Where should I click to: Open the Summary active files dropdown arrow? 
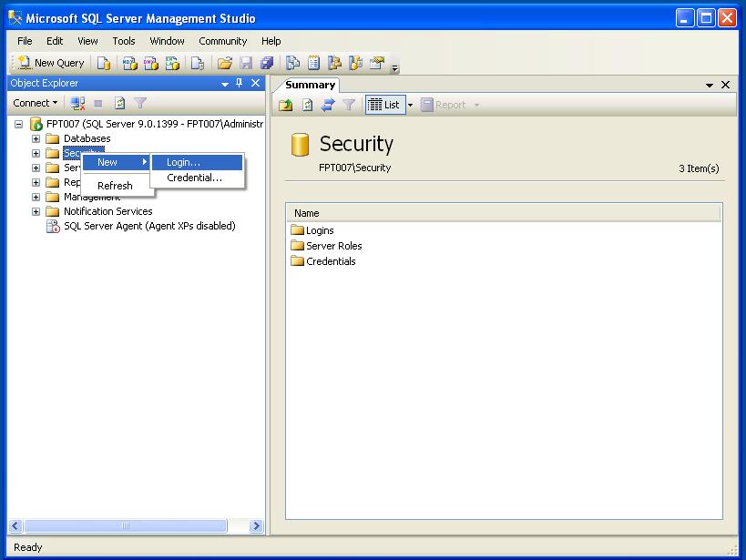[710, 86]
